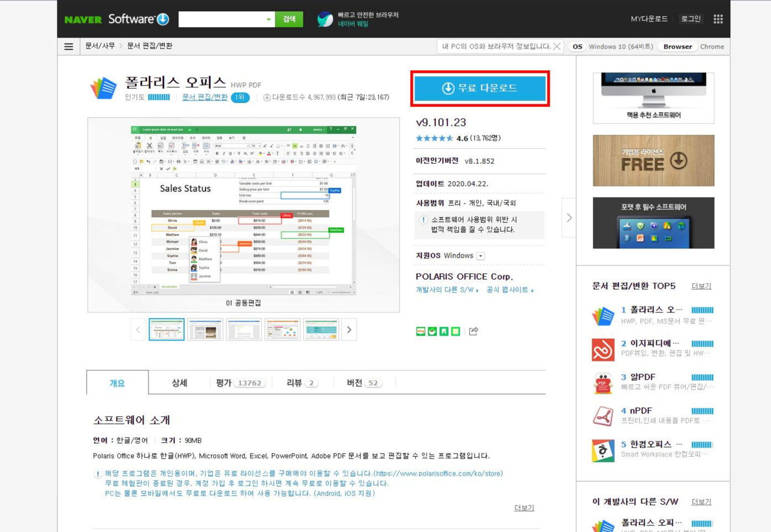Show next screenshot thumbnails
Screen dimensions: 771x532
pos(349,330)
